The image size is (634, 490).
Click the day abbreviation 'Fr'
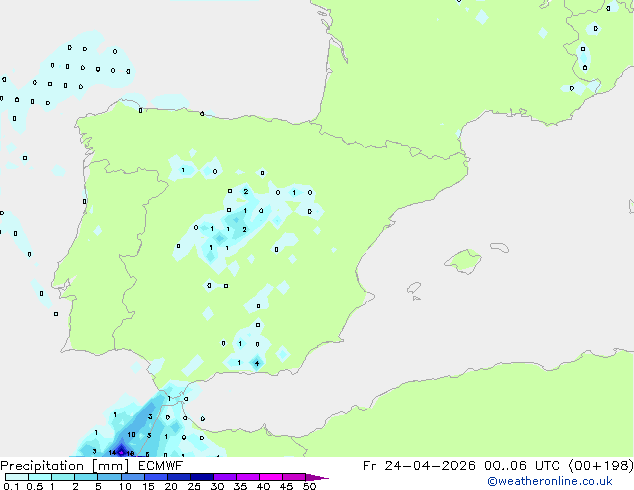(369, 466)
